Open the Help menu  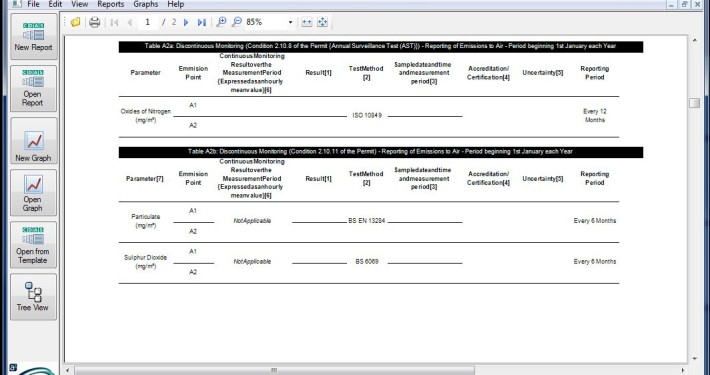click(x=176, y=4)
